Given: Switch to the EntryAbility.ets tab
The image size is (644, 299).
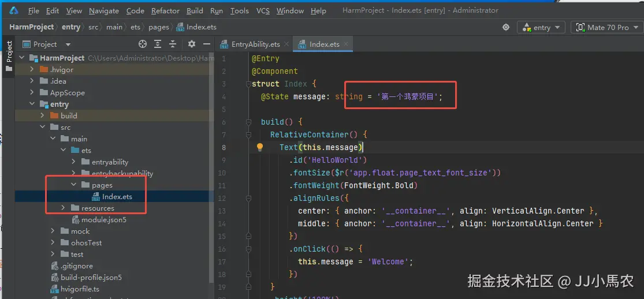Looking at the screenshot, I should 251,44.
